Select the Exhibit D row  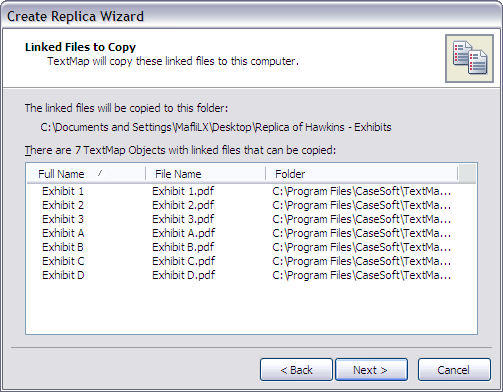(x=251, y=275)
